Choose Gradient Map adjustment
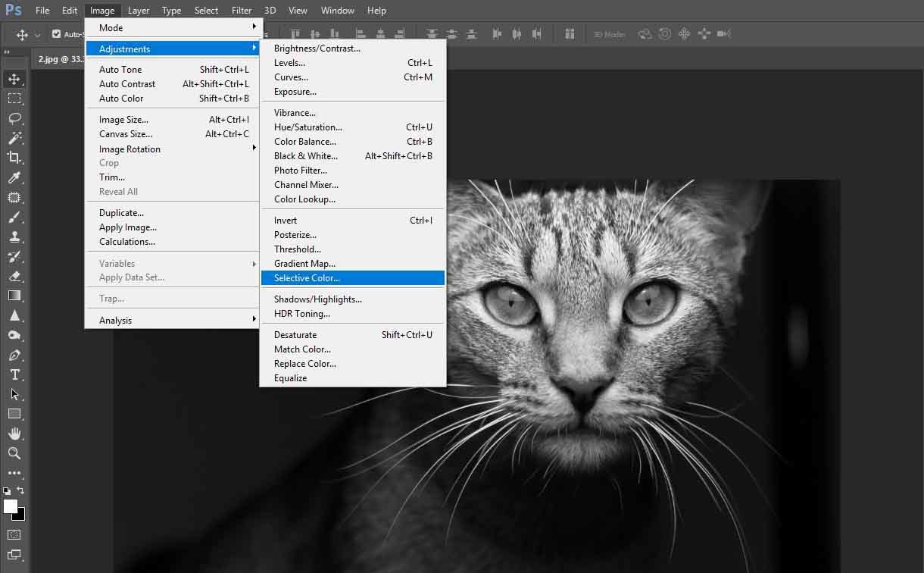This screenshot has width=924, height=573. point(353,264)
